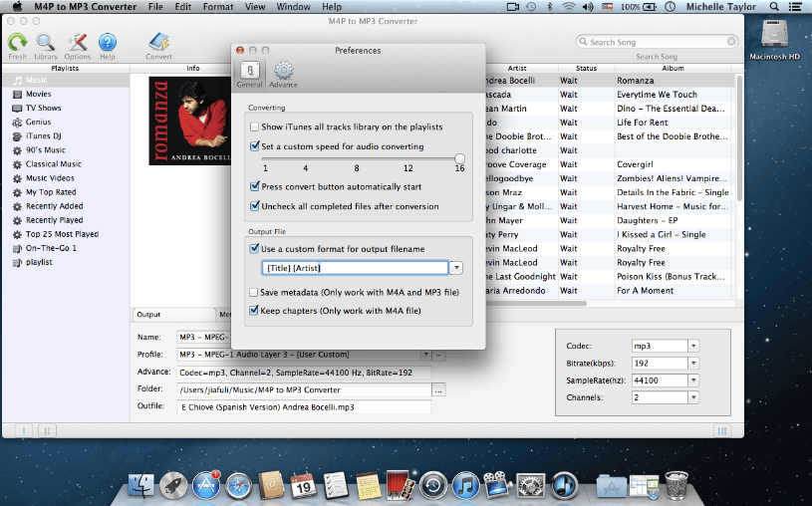Screen dimensions: 812x506
Task: Select the Recently Added playlist
Action: click(x=65, y=205)
